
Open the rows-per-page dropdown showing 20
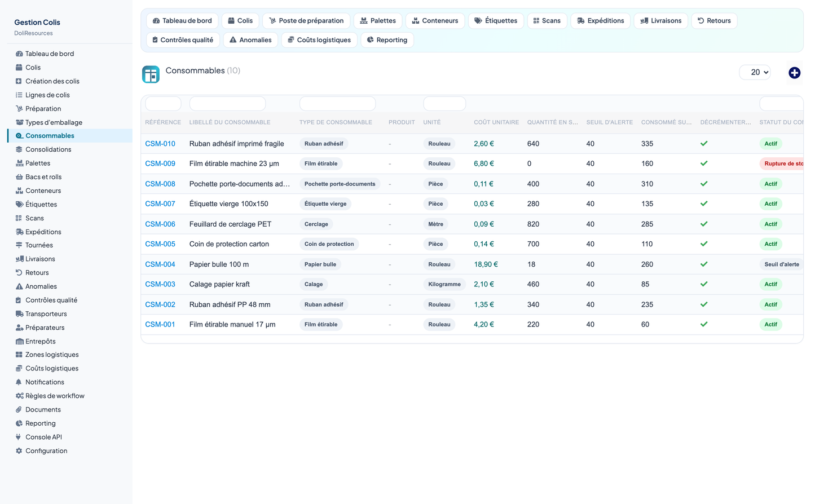[755, 72]
